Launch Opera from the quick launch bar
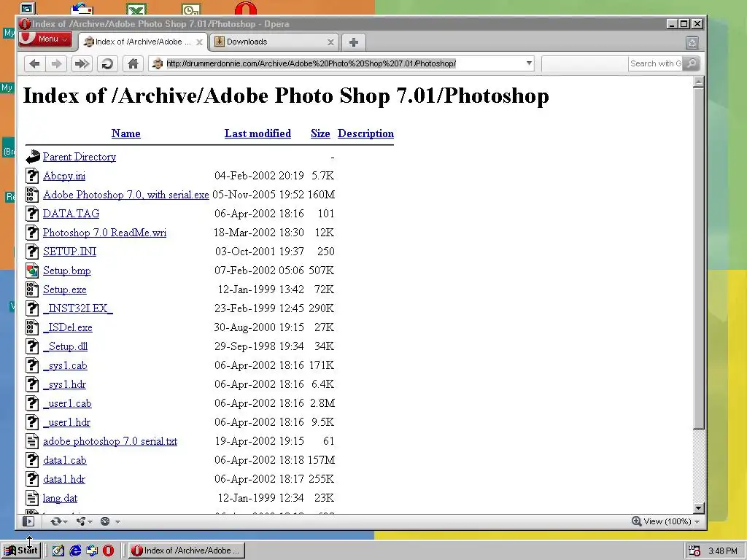This screenshot has height=560, width=747. (x=109, y=551)
